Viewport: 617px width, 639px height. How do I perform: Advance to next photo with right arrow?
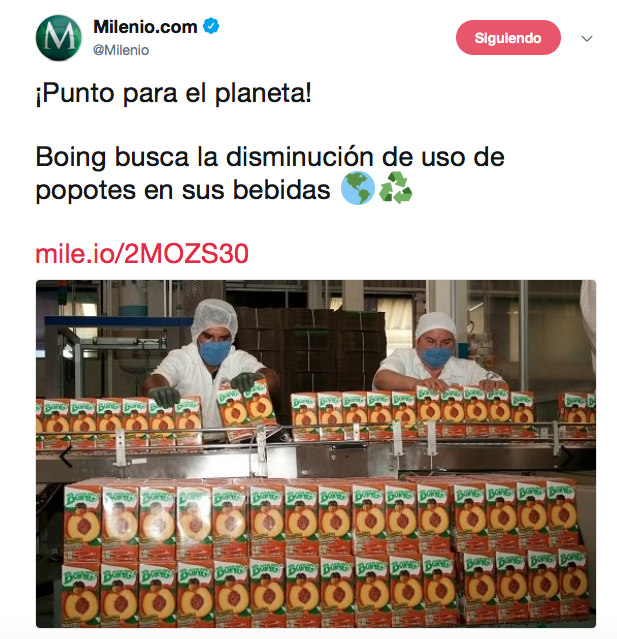pyautogui.click(x=567, y=457)
